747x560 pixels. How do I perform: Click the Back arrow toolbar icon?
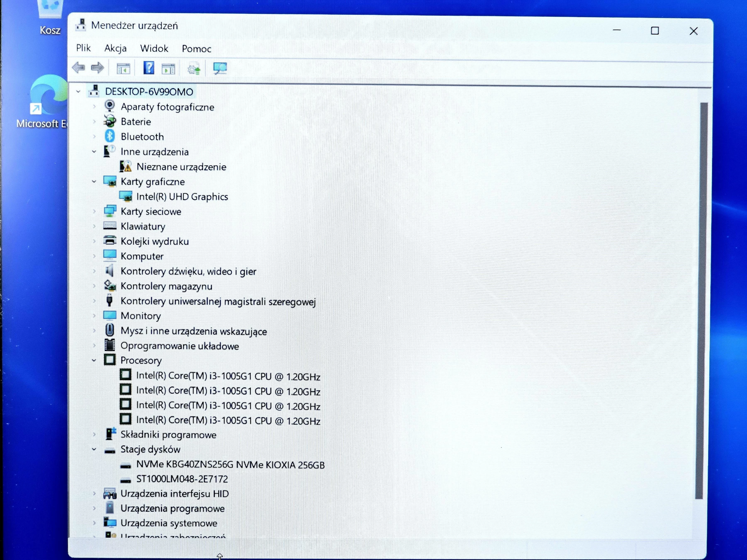[x=79, y=68]
